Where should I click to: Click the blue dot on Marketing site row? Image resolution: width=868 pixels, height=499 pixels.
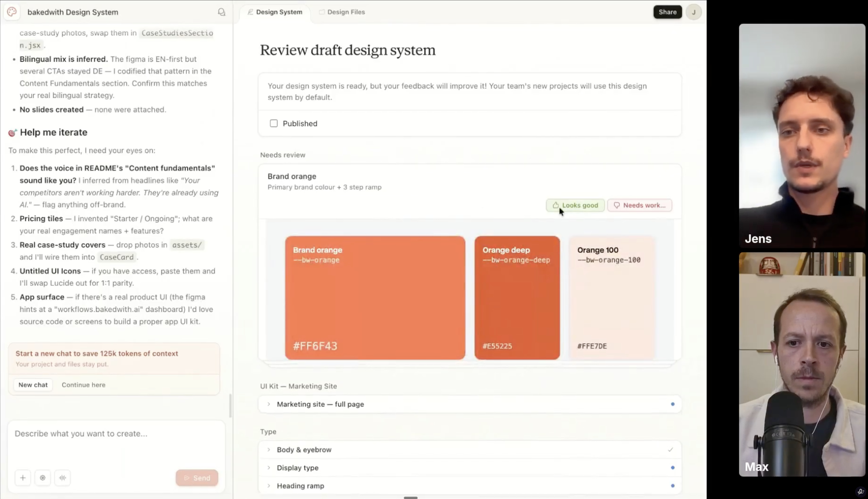[673, 404]
